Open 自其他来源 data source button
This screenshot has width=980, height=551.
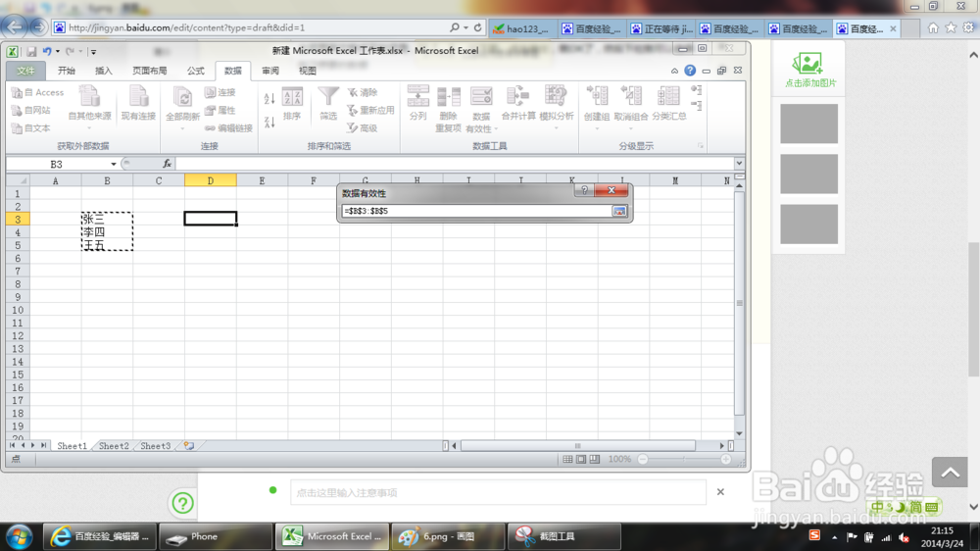(89, 108)
